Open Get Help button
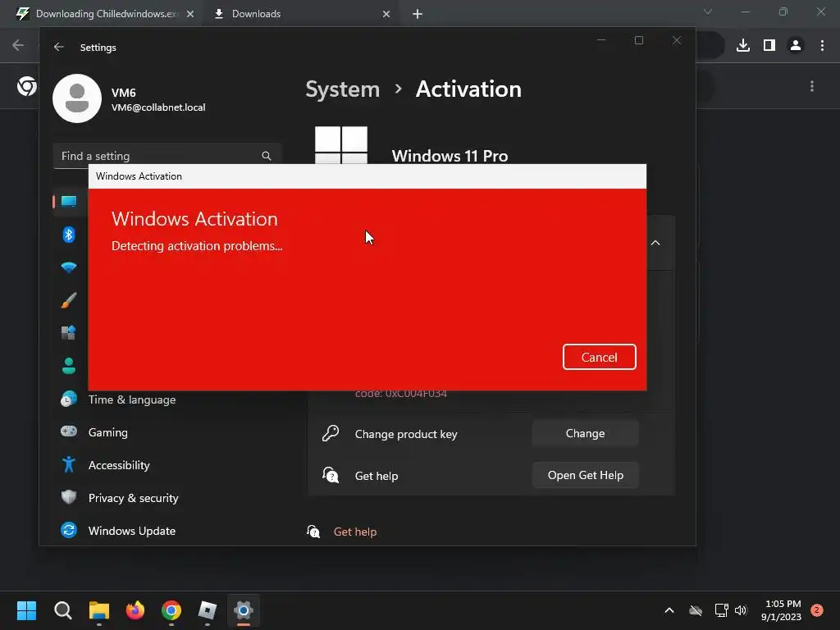The height and width of the screenshot is (630, 840). coord(585,475)
